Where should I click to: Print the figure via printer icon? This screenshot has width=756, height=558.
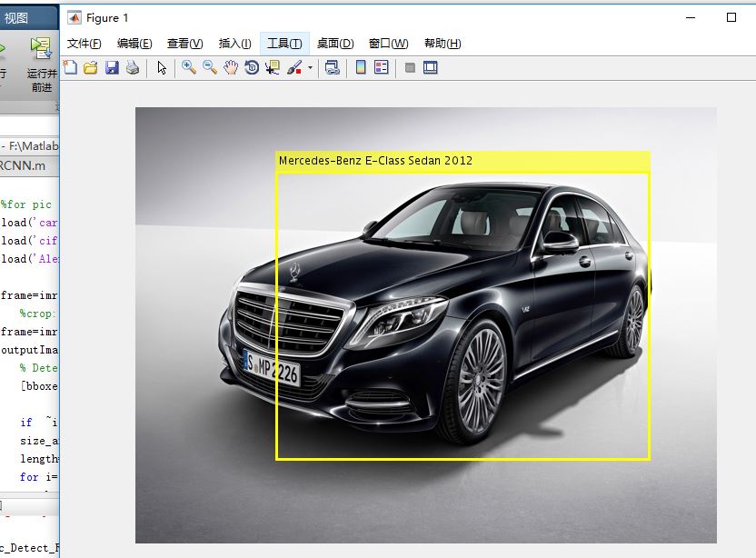click(133, 67)
